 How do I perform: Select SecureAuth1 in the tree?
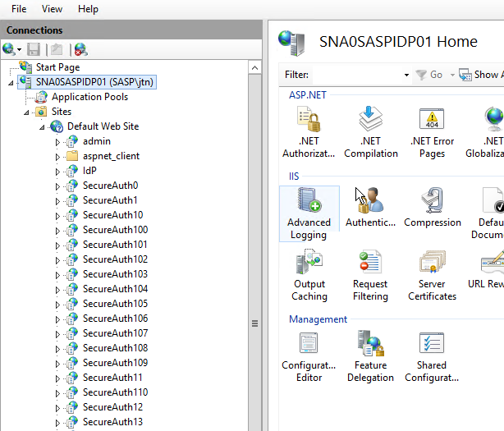click(x=110, y=200)
